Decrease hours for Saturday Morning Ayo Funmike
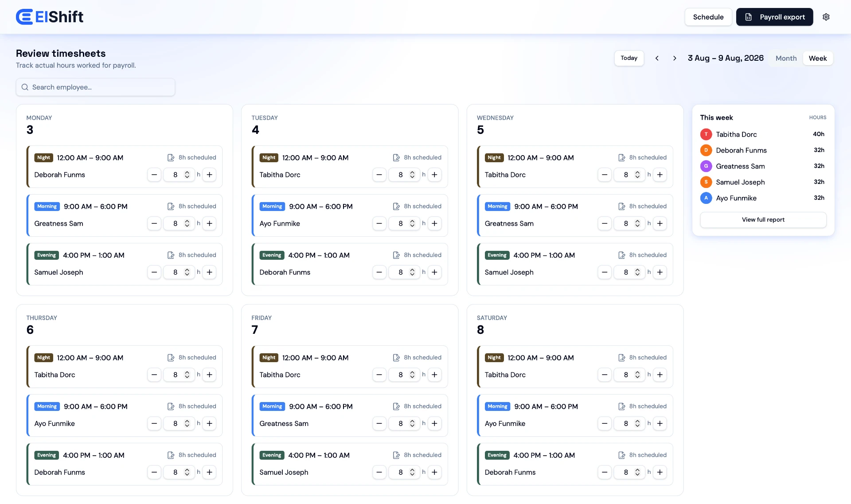This screenshot has width=851, height=504. click(605, 423)
